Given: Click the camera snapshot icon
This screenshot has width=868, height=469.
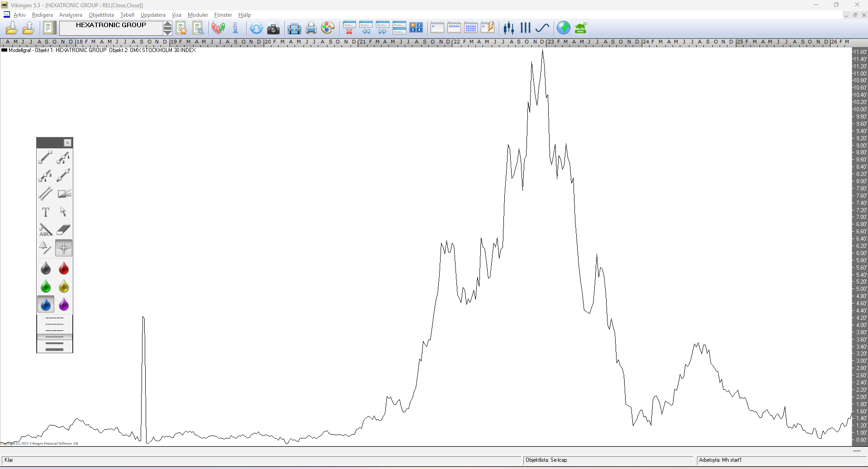Looking at the screenshot, I should pos(273,28).
